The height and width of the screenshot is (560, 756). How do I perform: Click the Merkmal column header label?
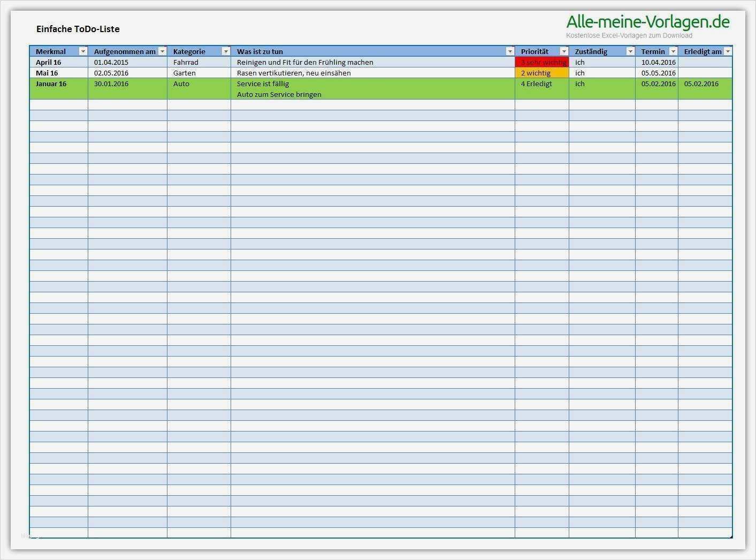coord(49,51)
